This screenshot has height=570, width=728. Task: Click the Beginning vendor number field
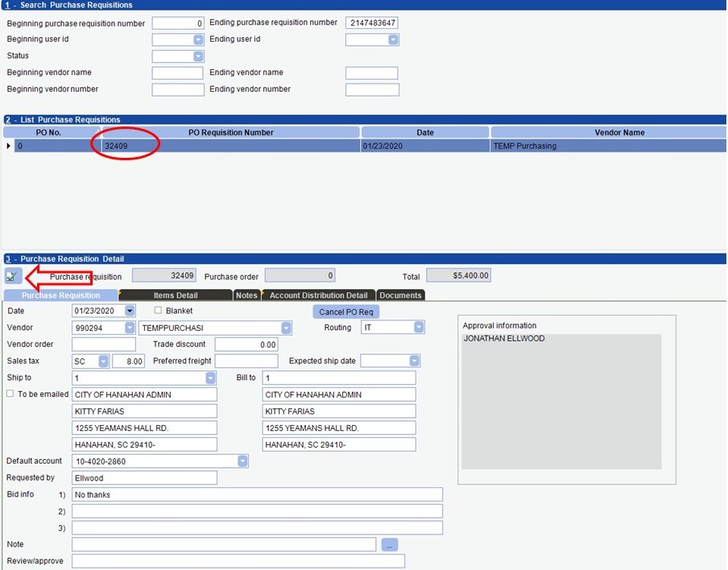tap(178, 89)
